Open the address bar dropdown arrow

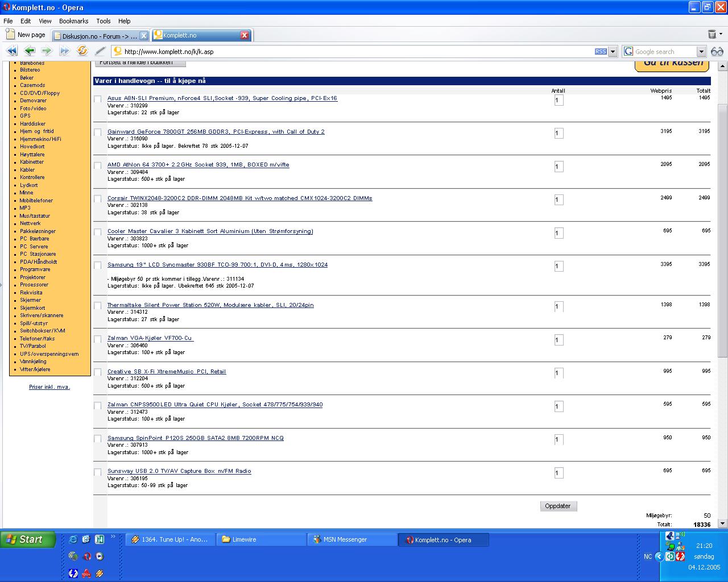point(613,52)
